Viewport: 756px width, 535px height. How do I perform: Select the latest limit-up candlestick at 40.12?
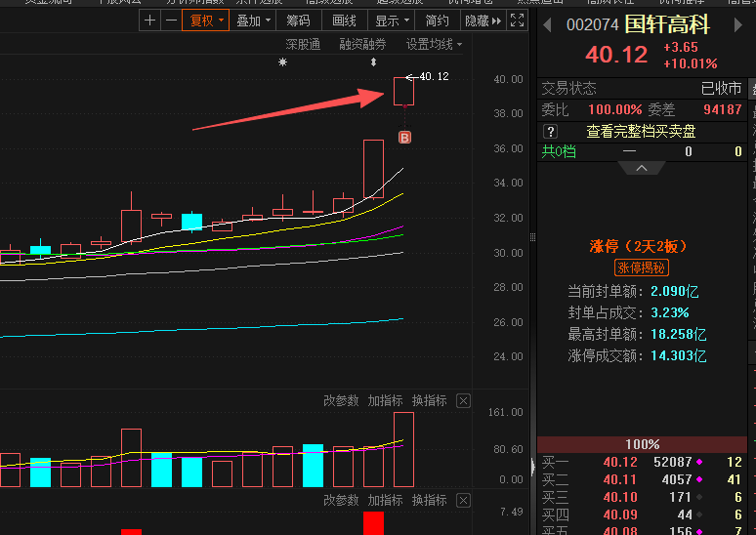[x=404, y=91]
